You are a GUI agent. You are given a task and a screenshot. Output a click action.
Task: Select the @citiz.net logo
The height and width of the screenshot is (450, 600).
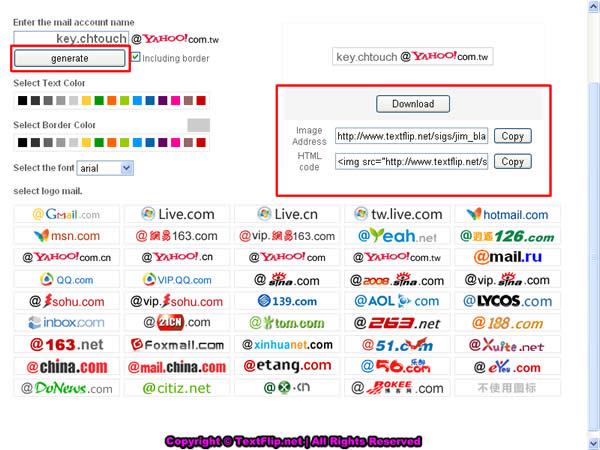tap(177, 388)
